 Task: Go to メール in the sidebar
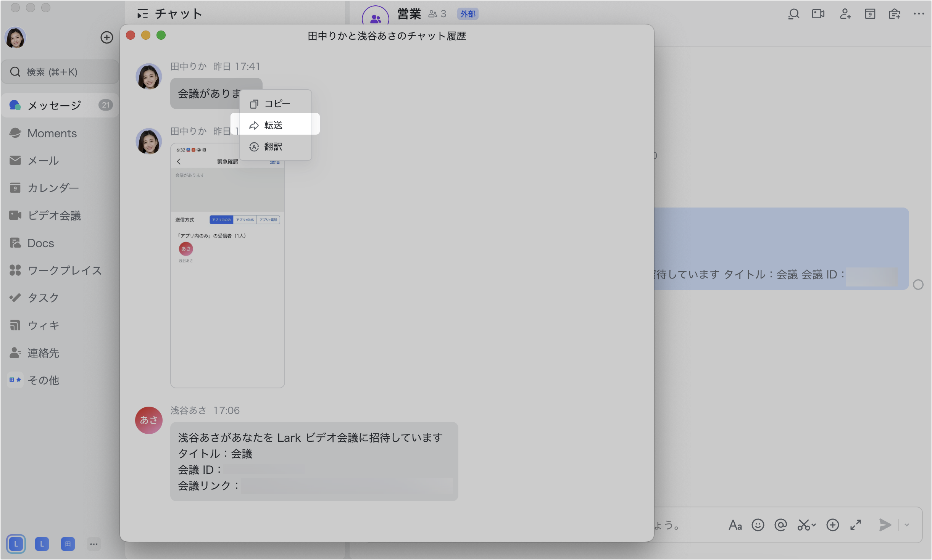[x=60, y=161]
